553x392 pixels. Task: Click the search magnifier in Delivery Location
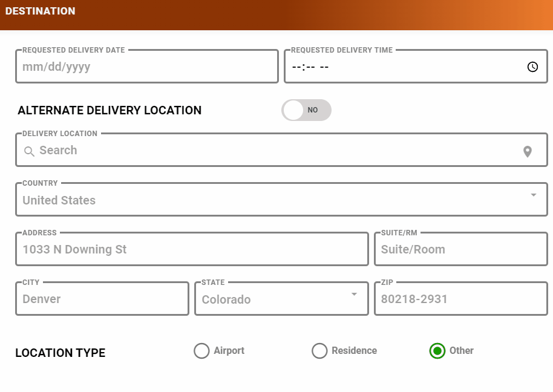pyautogui.click(x=29, y=151)
